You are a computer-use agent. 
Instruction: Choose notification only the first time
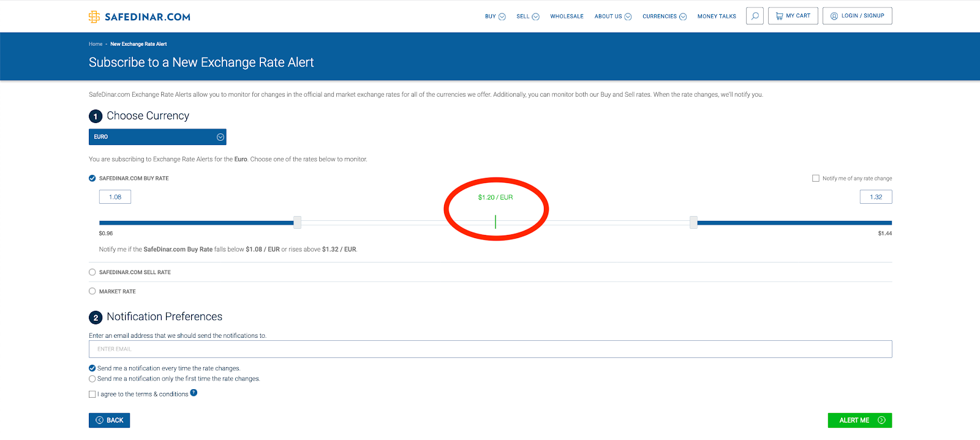click(92, 379)
